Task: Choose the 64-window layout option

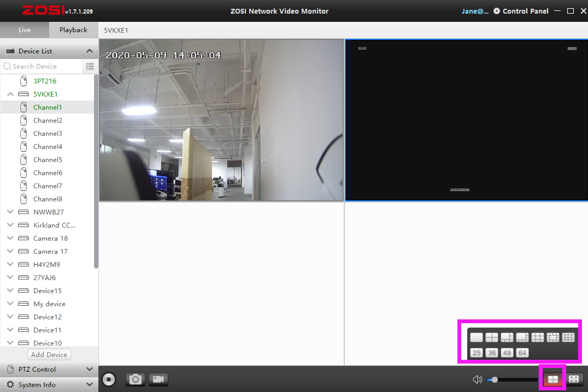Action: pyautogui.click(x=522, y=353)
